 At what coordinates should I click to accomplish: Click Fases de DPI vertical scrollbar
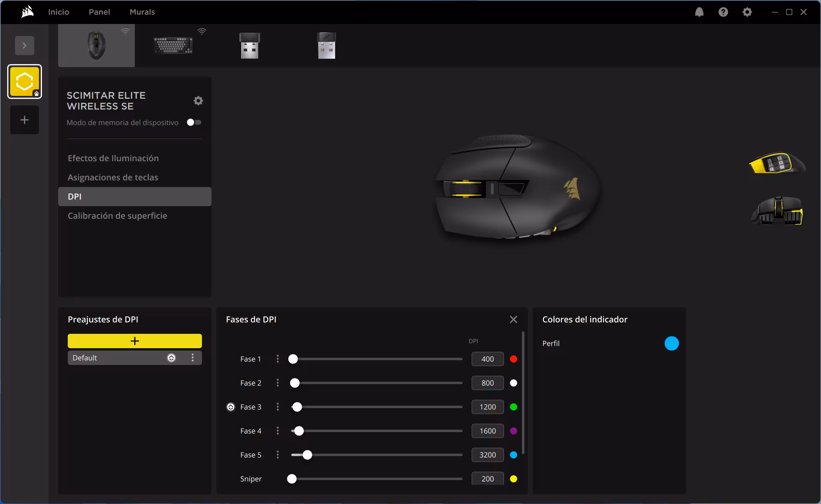tap(523, 393)
